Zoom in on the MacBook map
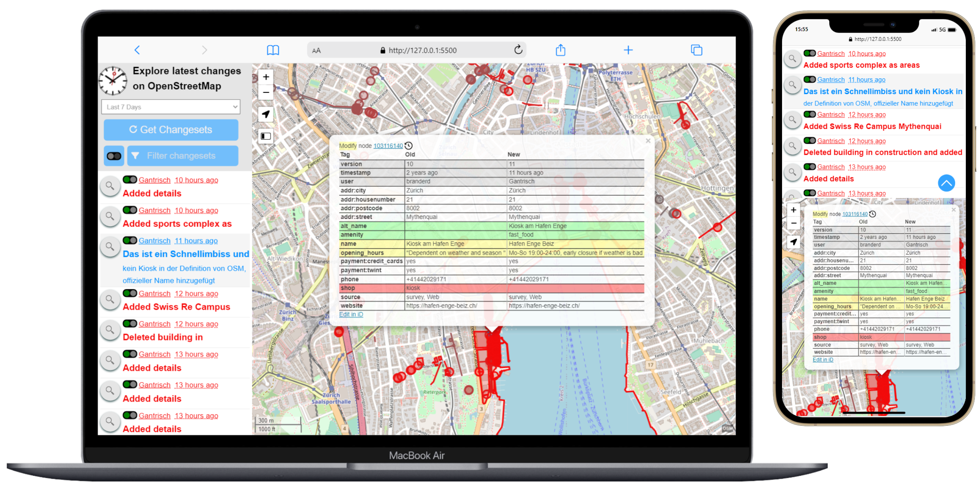 266,77
